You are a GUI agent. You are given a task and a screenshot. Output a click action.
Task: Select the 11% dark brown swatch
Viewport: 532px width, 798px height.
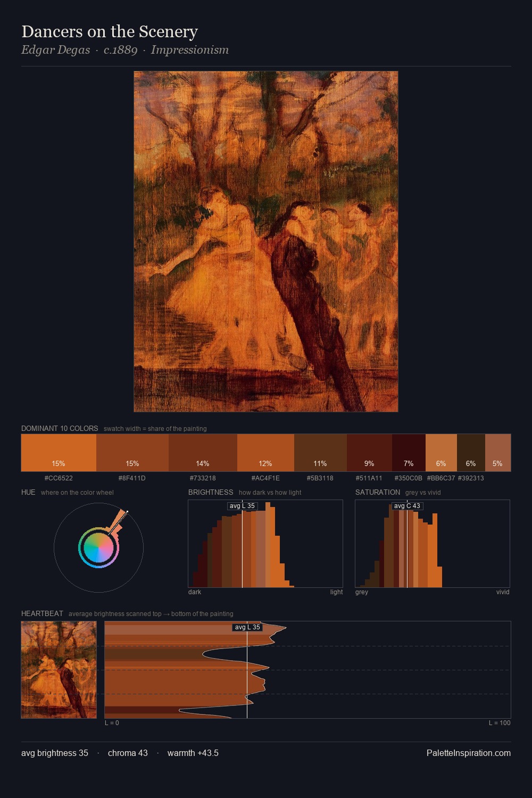coord(320,453)
